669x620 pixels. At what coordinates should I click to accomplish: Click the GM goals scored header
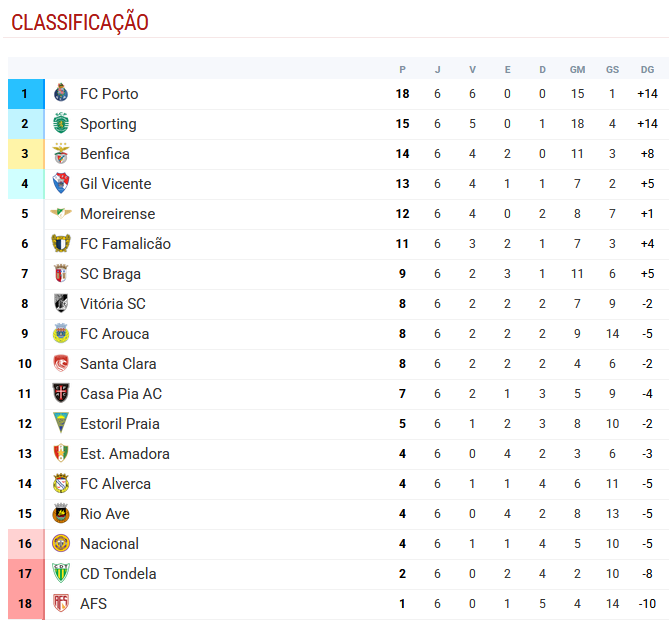coord(577,69)
